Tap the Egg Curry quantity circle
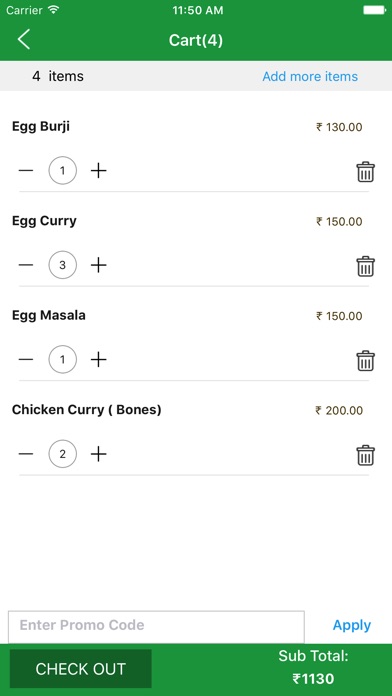392x696 pixels. coord(63,265)
